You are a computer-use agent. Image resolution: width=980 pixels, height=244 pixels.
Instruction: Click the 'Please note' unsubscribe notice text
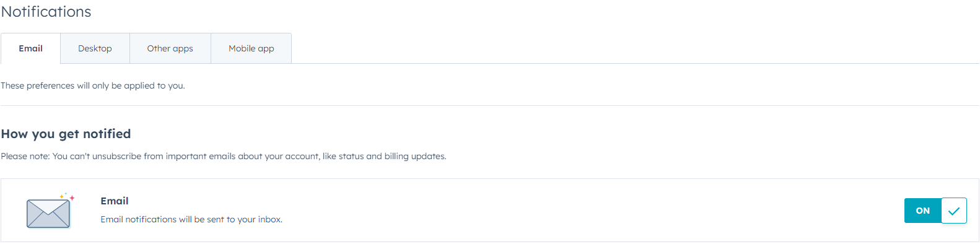(x=224, y=156)
